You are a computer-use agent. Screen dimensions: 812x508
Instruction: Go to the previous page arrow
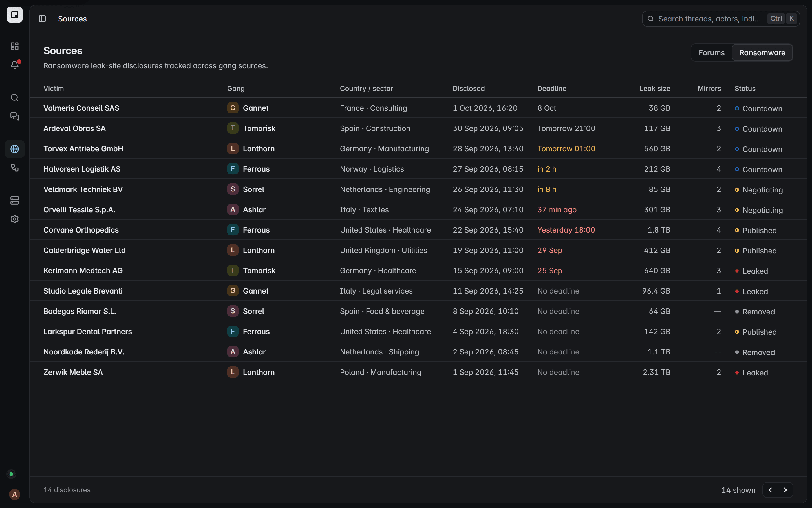770,490
